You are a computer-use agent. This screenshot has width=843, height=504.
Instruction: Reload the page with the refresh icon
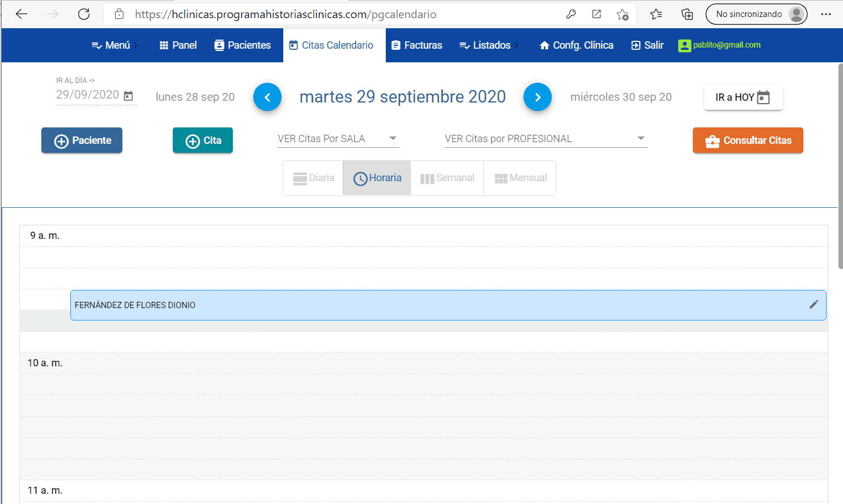coord(84,14)
